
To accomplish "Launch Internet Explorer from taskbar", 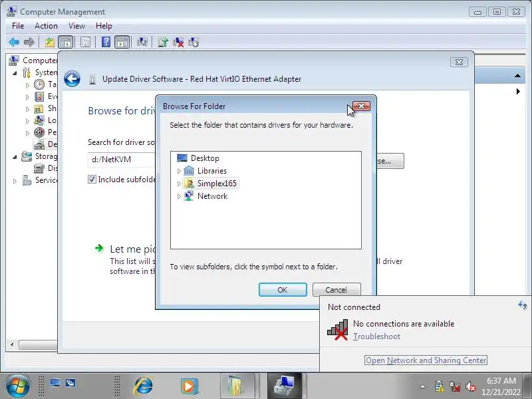I will (x=144, y=386).
